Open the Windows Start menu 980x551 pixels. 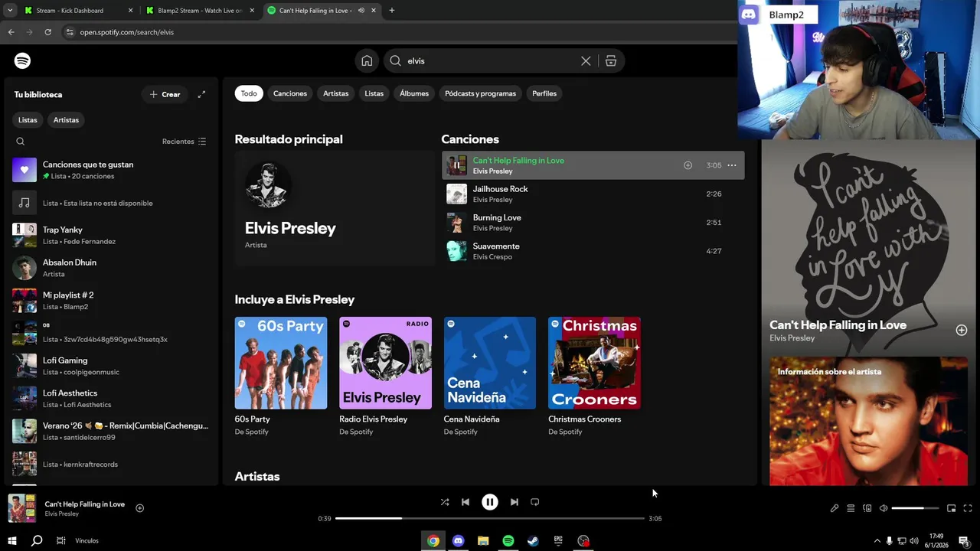(11, 541)
